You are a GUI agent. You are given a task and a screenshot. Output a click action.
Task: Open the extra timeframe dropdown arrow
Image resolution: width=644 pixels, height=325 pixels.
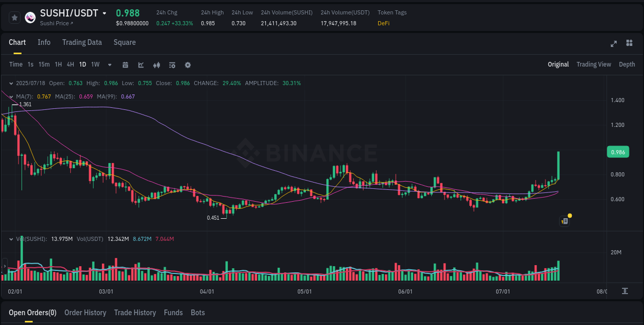click(x=109, y=65)
